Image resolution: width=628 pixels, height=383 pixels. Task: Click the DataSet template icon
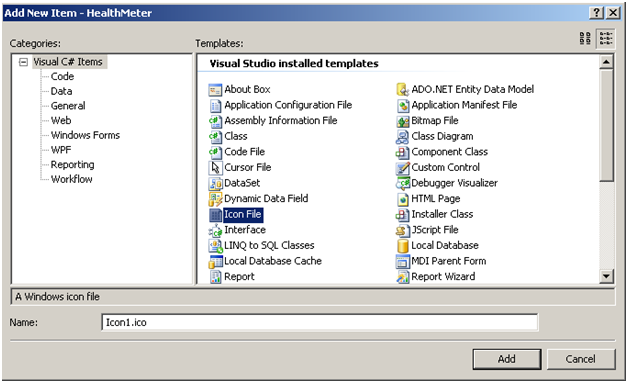click(x=215, y=183)
